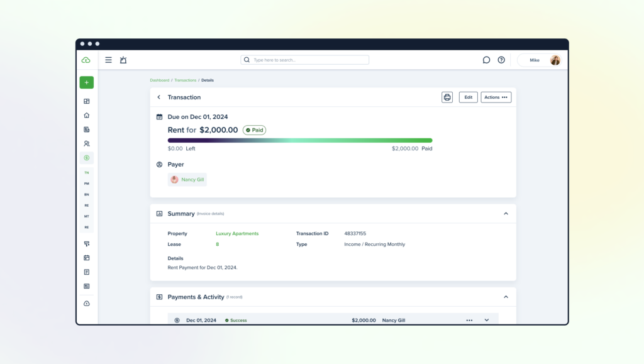
Task: Select the accounting dollar icon in sidebar
Action: coord(87,158)
